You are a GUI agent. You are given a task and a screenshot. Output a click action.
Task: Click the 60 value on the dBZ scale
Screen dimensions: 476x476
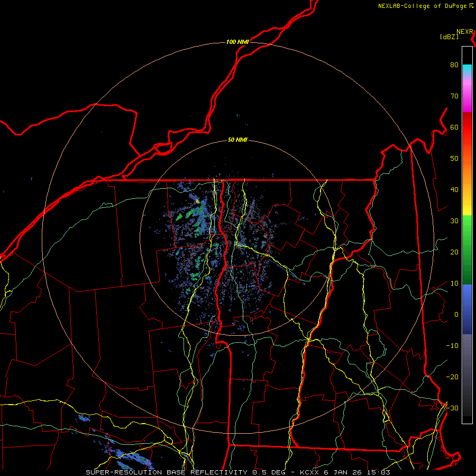click(x=454, y=127)
